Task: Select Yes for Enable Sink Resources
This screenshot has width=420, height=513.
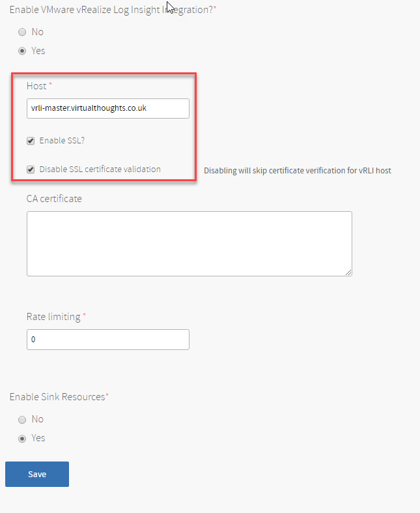Action: tap(22, 439)
